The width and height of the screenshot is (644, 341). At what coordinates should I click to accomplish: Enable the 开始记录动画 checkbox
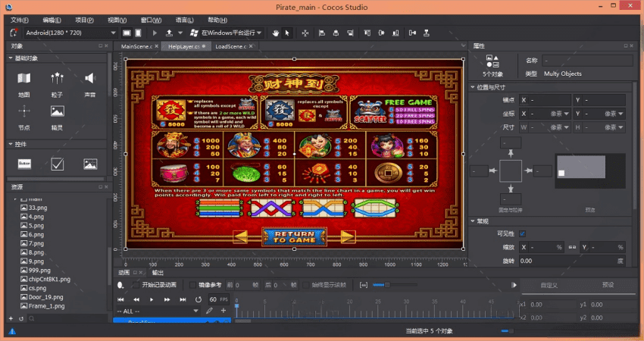[136, 285]
